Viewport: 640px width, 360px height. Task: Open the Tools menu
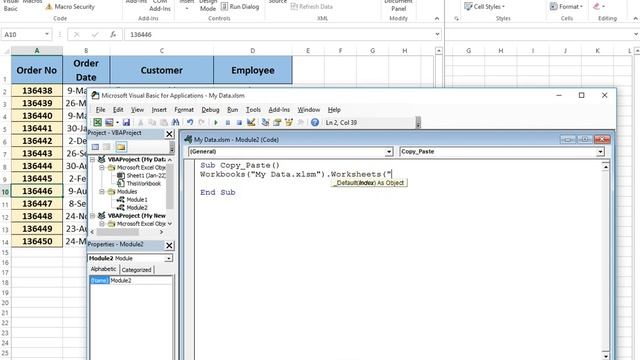click(253, 110)
